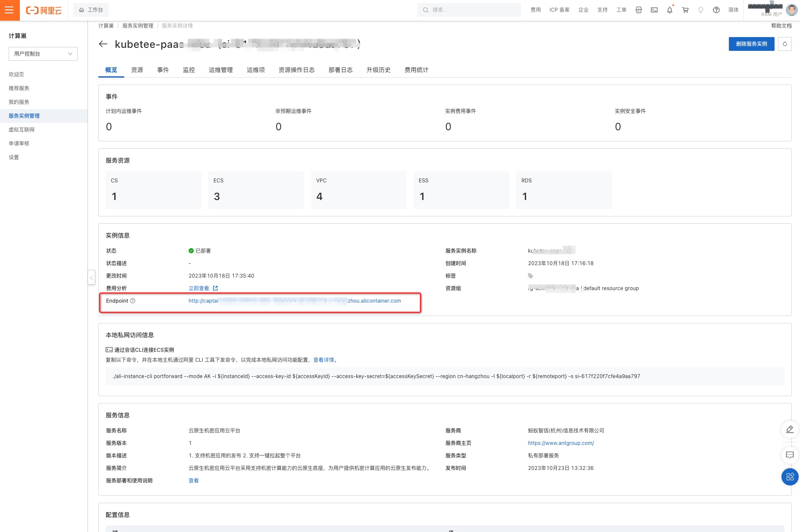Switch to the 部署日志 tab
Viewport: 800px width, 532px height.
(x=341, y=70)
